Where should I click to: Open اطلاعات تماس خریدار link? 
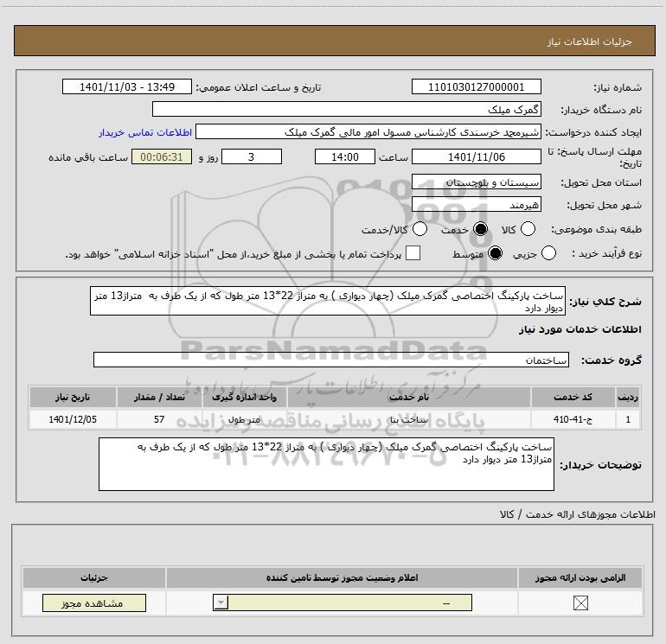coord(145,132)
